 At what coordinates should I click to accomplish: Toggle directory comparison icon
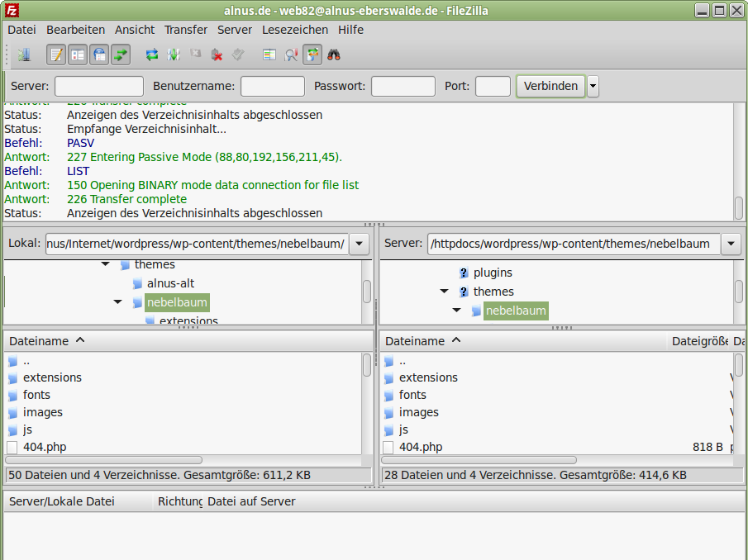(x=291, y=55)
